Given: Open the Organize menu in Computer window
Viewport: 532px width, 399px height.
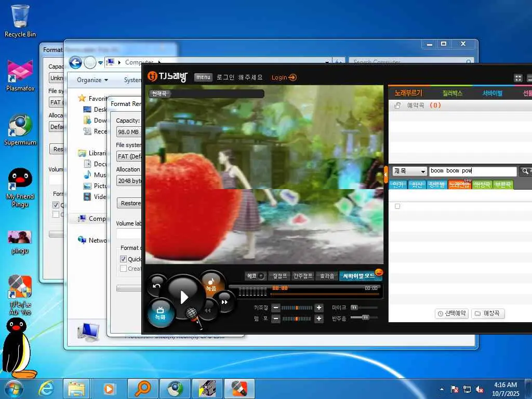Looking at the screenshot, I should (92, 80).
